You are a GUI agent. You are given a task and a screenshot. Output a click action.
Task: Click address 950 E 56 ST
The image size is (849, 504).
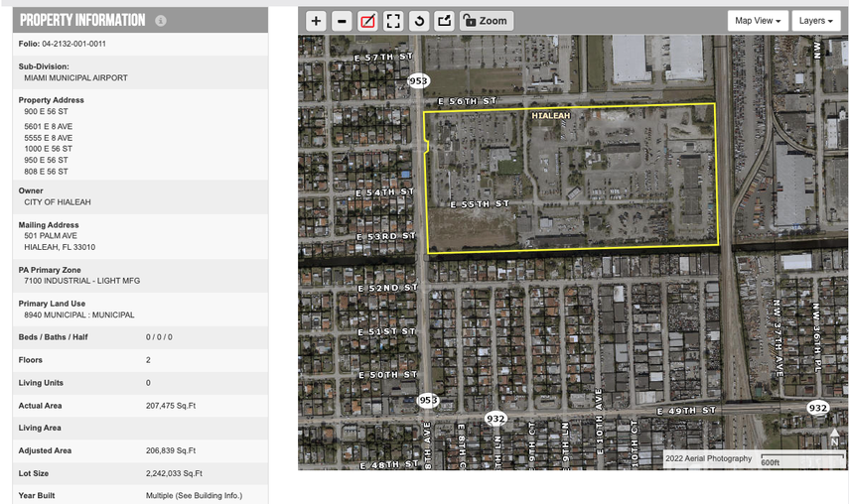coord(46,160)
